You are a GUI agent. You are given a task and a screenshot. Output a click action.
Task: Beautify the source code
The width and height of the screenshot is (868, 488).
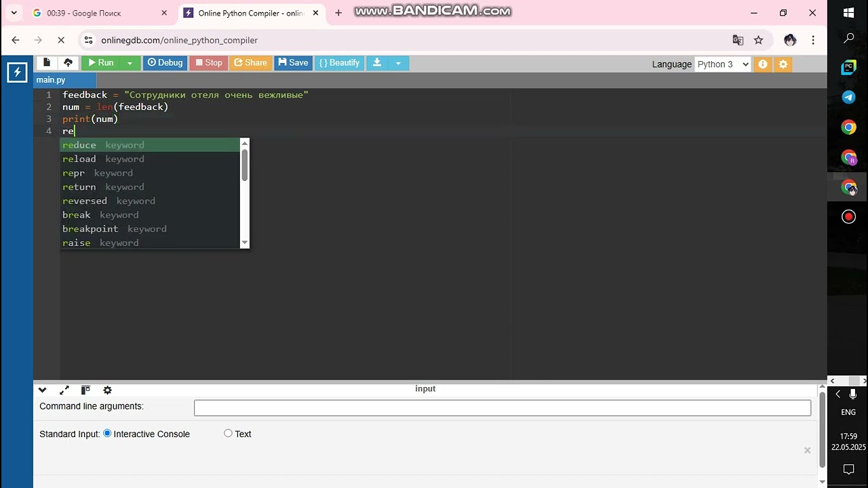[x=339, y=63]
